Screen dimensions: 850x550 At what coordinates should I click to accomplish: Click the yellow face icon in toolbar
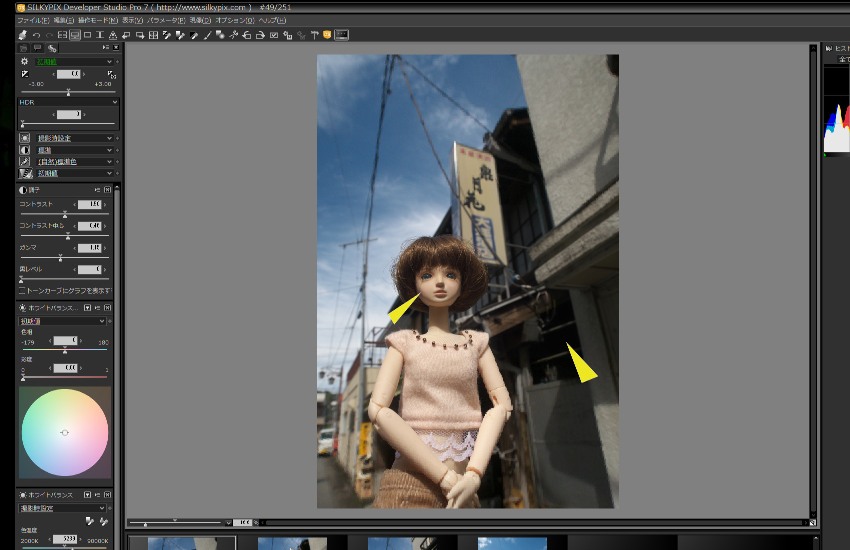(327, 35)
